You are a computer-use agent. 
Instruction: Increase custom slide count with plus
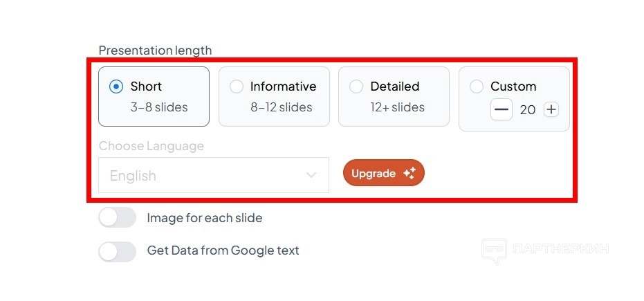point(551,109)
